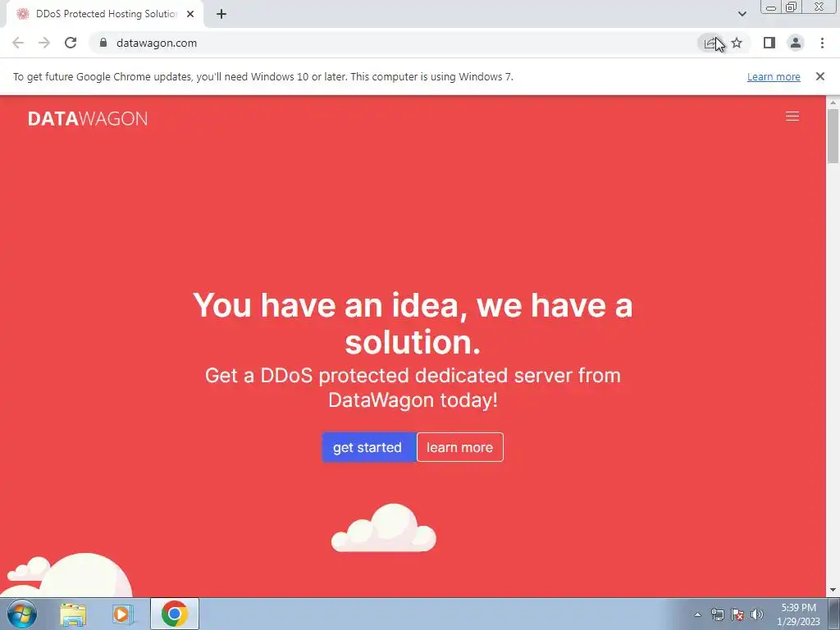Open the hamburger menu on DataWagon site

coord(792,116)
